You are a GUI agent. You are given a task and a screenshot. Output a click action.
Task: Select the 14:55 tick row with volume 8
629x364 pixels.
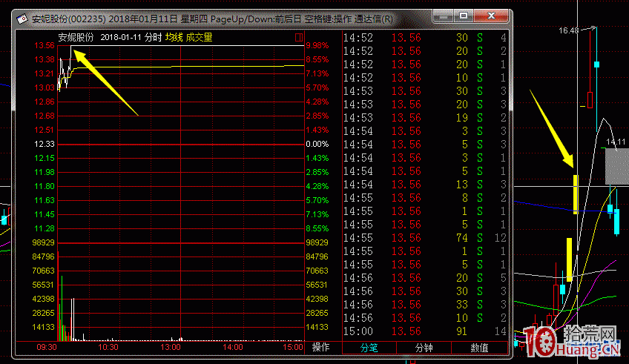pos(425,198)
